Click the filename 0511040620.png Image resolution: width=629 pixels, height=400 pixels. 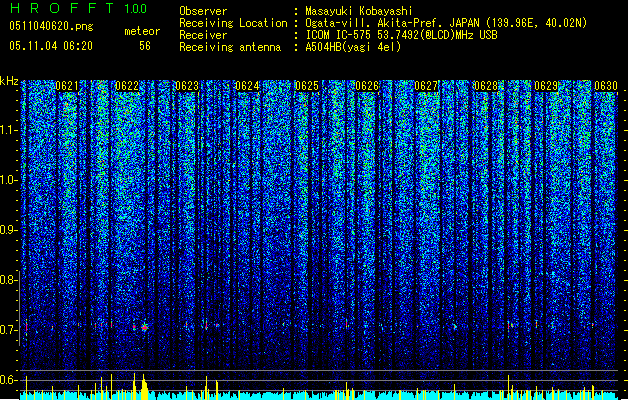[x=51, y=26]
